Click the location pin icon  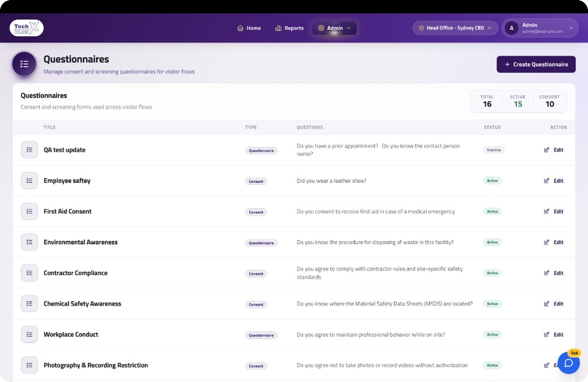coord(421,28)
